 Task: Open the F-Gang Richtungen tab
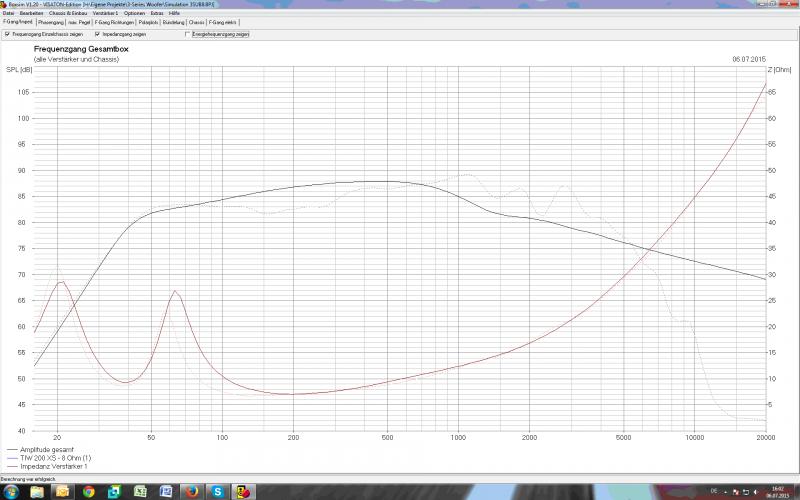point(113,21)
